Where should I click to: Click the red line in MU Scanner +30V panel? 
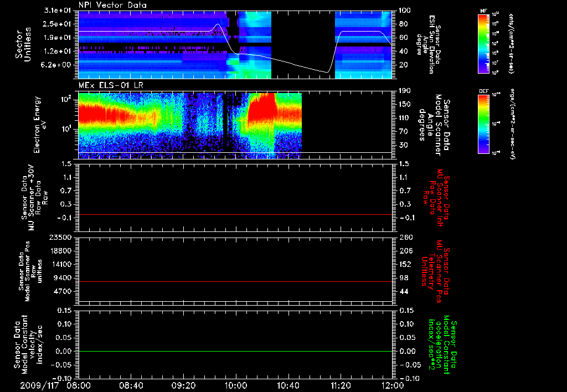[235, 214]
